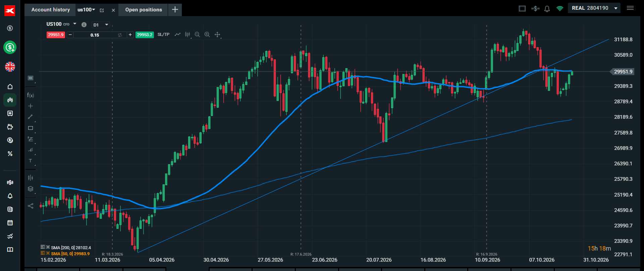Click the 0.15 volume input field
644x271 pixels.
pos(95,35)
